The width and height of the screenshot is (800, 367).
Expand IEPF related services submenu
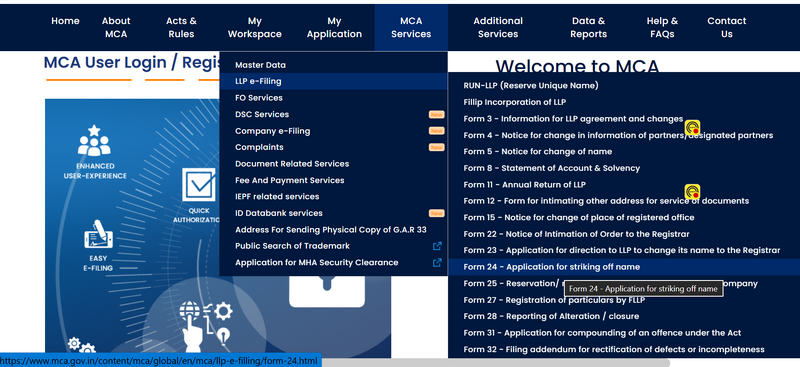point(334,197)
